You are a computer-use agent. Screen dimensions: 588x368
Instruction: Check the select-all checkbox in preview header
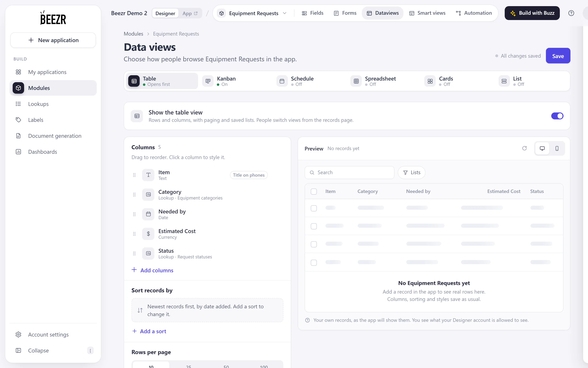tap(314, 192)
